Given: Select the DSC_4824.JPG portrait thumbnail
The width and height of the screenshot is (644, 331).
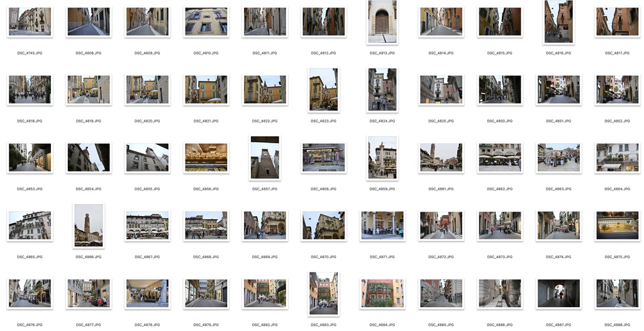Looking at the screenshot, I should 382,89.
